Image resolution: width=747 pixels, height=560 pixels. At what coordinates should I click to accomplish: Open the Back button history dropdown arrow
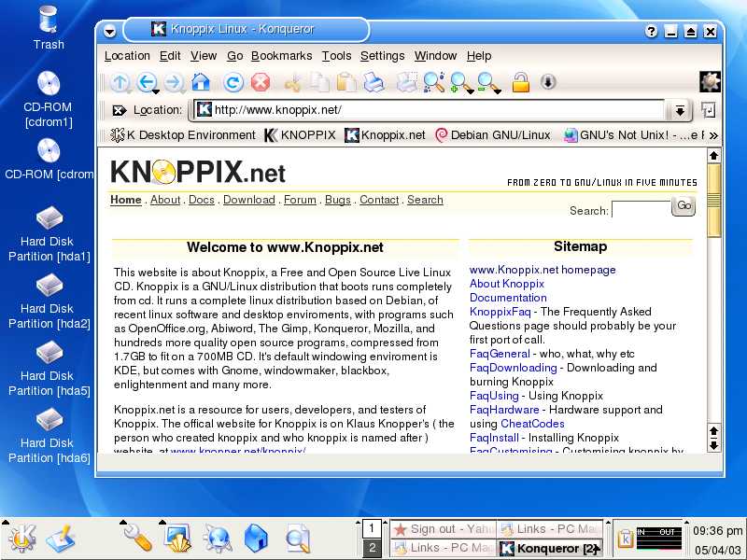pyautogui.click(x=155, y=91)
